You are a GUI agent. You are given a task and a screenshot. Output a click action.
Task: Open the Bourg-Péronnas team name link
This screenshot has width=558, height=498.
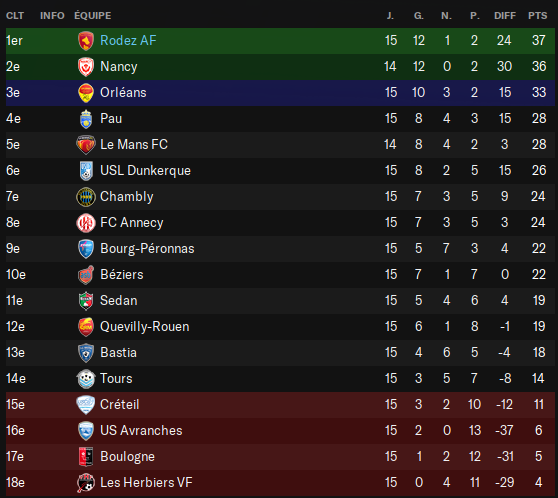(x=147, y=248)
